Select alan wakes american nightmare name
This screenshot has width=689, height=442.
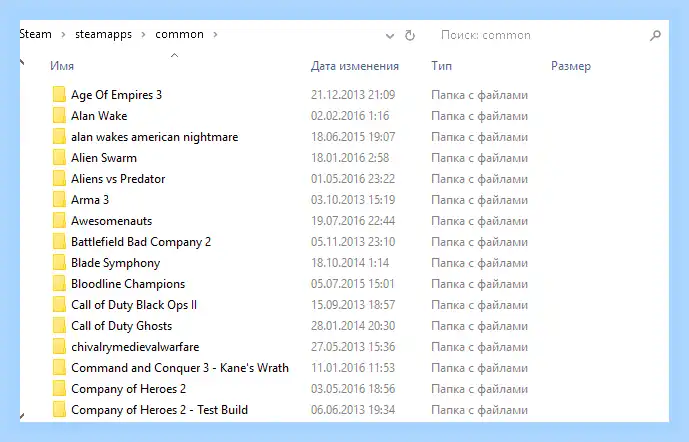coord(155,137)
